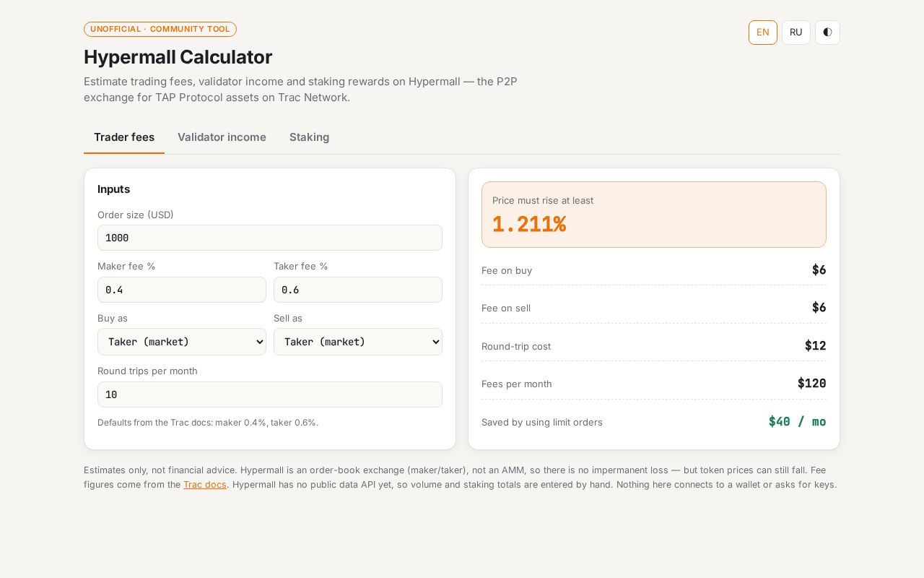This screenshot has width=924, height=578.
Task: Open the Trader fees tab
Action: click(x=124, y=137)
